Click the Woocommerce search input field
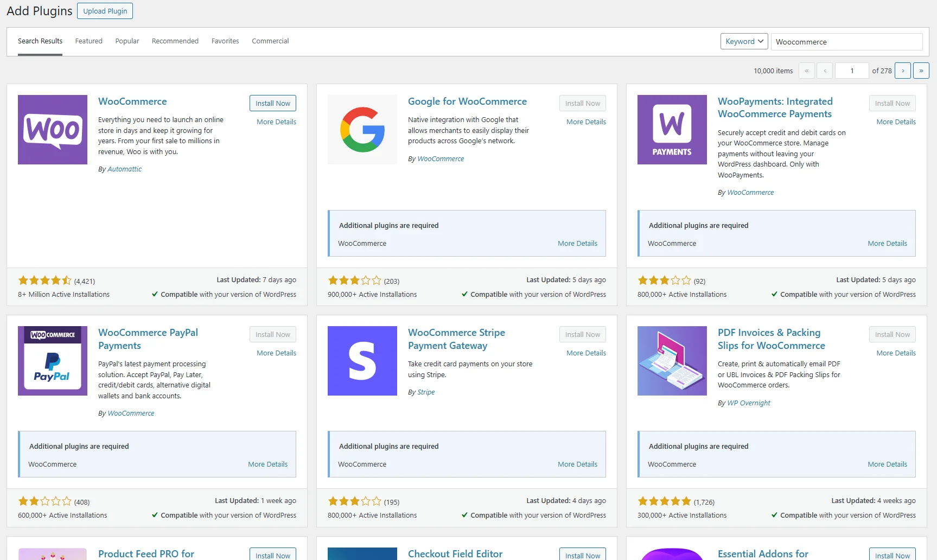Screen dimensions: 937x560 [x=847, y=42]
